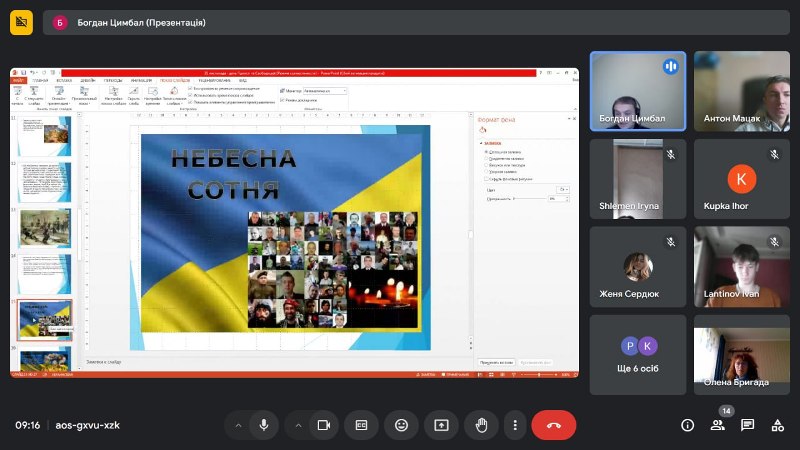This screenshot has width=800, height=450.
Task: Open the activities panel
Action: pyautogui.click(x=777, y=425)
